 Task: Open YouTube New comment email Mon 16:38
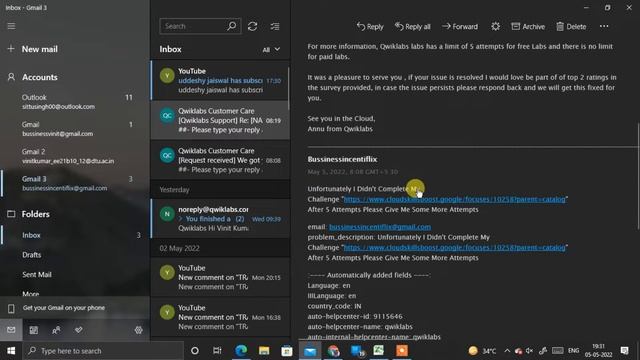pos(220,317)
